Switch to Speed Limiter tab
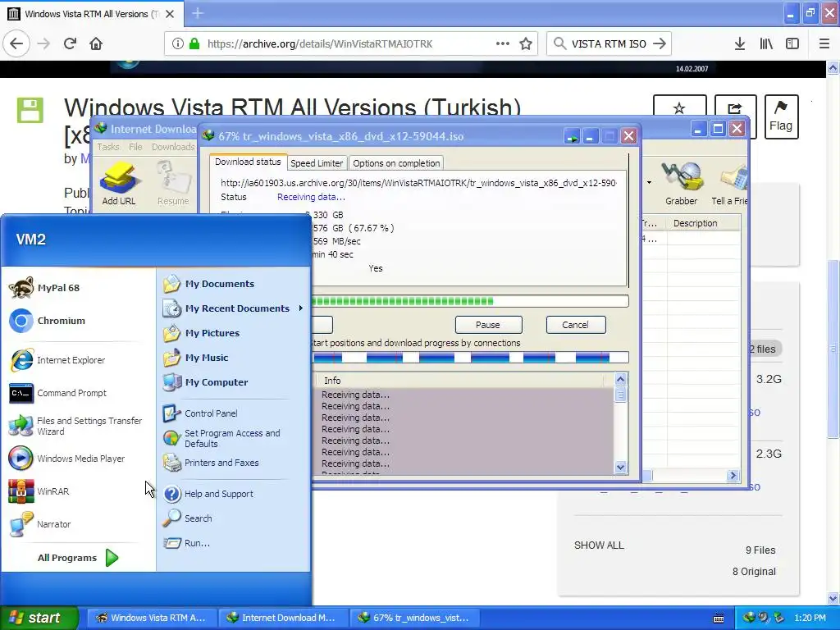Image resolution: width=840 pixels, height=630 pixels. (317, 163)
